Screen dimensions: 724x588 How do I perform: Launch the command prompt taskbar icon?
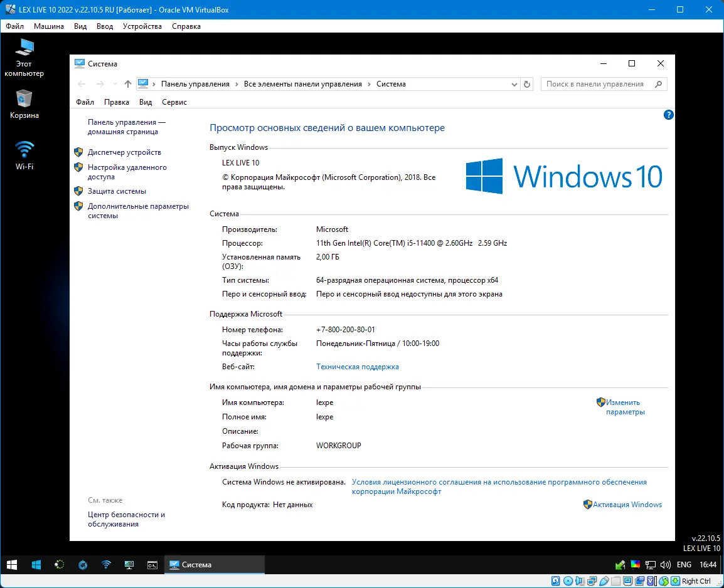(152, 564)
